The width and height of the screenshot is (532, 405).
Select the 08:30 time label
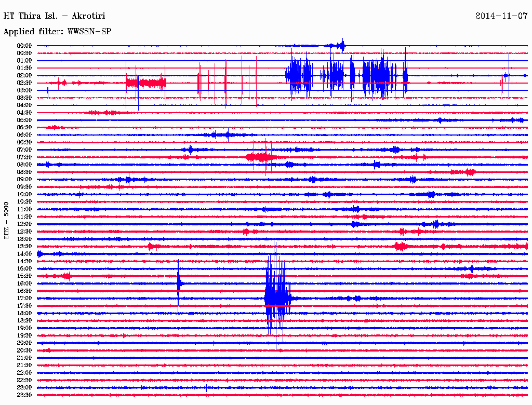click(x=24, y=172)
